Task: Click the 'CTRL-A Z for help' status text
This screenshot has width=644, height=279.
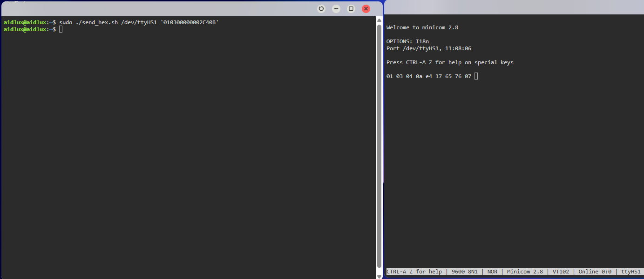Action: tap(414, 272)
